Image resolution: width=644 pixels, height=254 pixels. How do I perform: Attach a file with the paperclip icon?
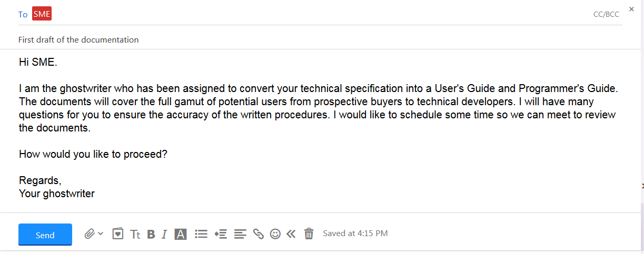tap(90, 233)
